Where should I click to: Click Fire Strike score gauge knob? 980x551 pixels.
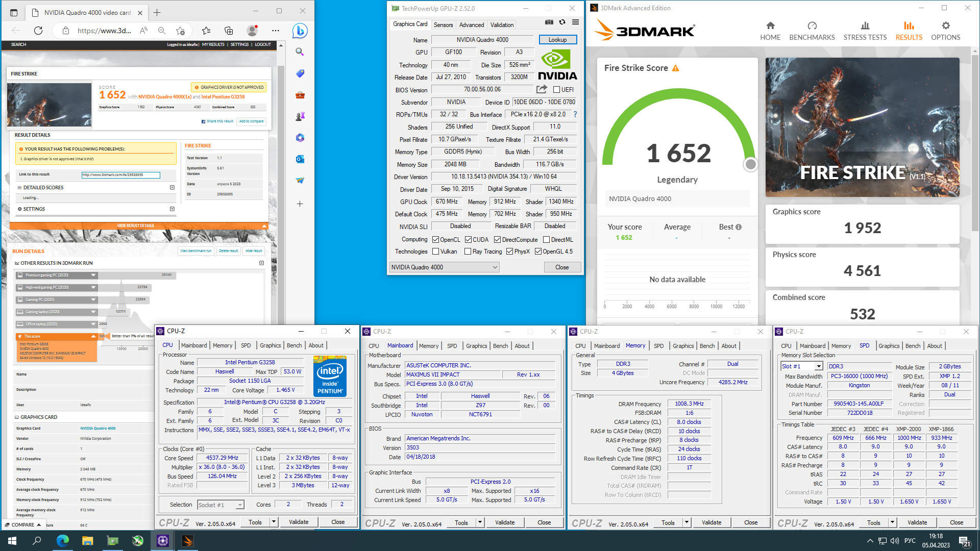750,164
